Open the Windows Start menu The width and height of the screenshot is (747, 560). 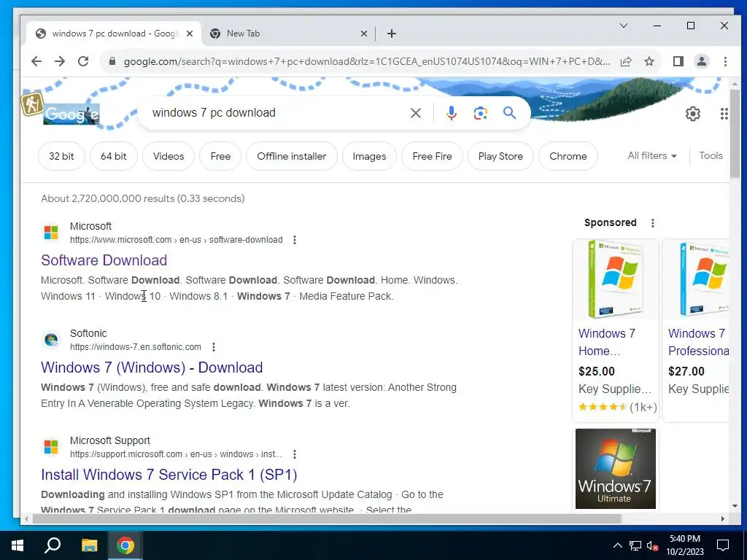tap(18, 545)
